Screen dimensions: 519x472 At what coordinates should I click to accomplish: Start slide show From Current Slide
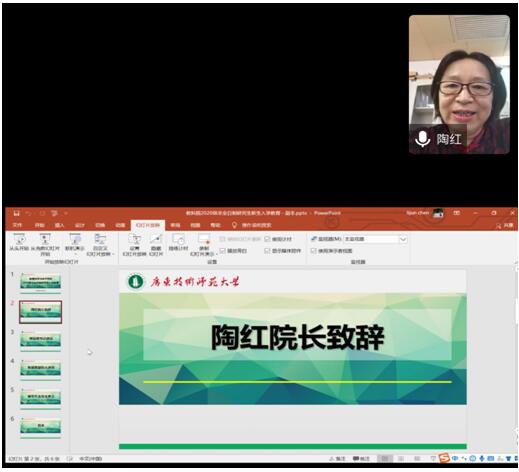click(45, 245)
